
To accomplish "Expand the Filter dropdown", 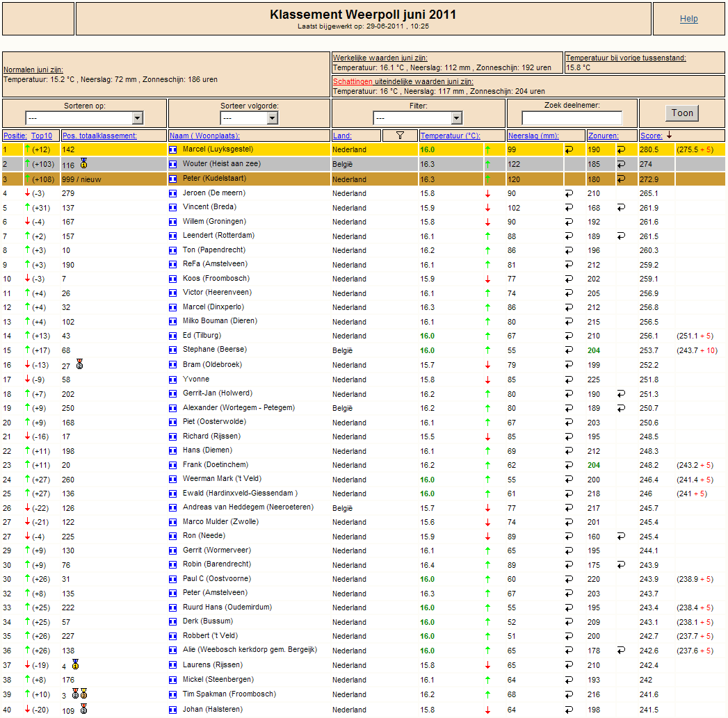I will pyautogui.click(x=418, y=118).
